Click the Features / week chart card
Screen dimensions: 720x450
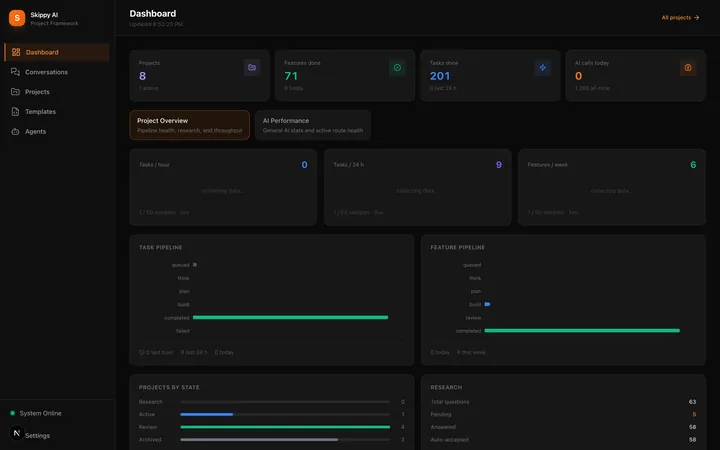click(x=612, y=187)
